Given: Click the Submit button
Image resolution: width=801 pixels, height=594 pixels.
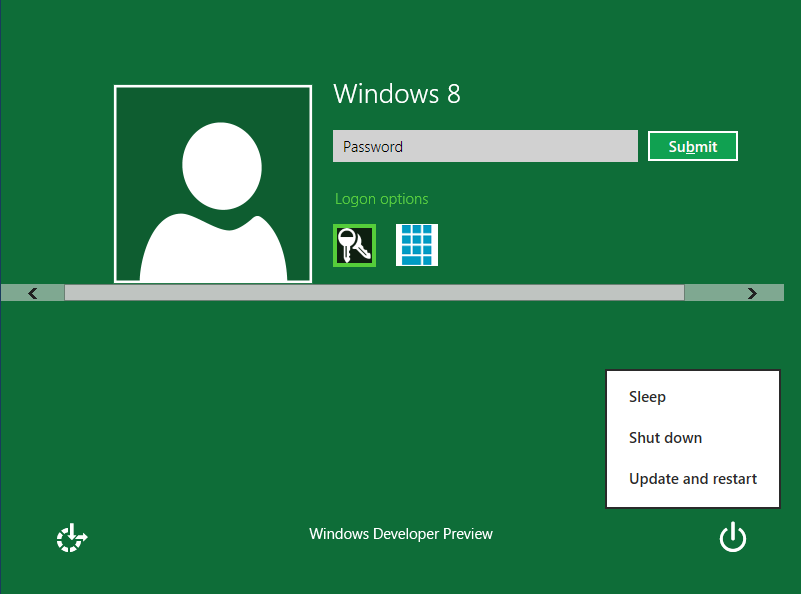Looking at the screenshot, I should coord(693,146).
